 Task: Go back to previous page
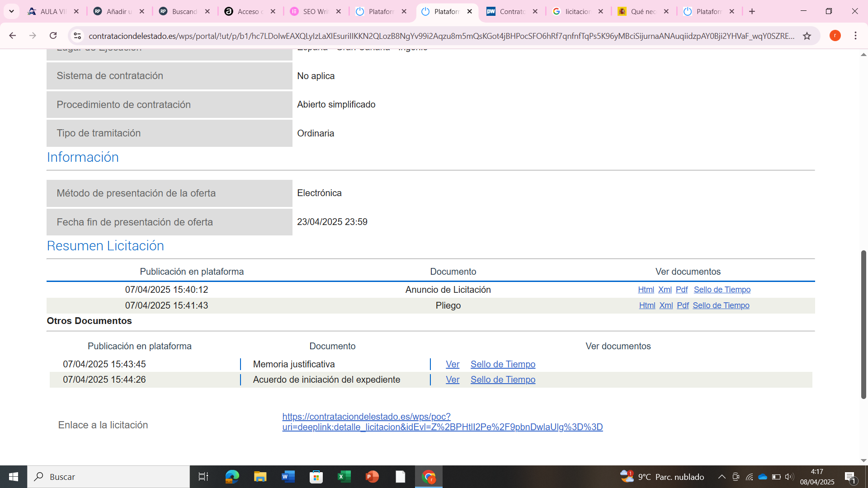click(12, 36)
